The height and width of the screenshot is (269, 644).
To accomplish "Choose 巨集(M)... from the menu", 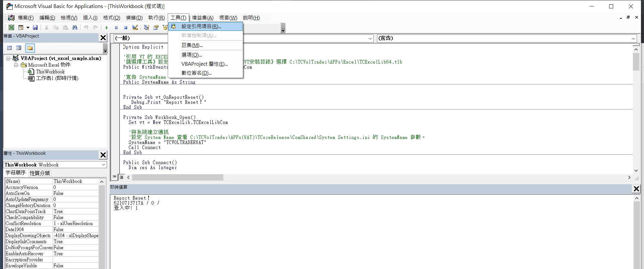I will tap(206, 45).
